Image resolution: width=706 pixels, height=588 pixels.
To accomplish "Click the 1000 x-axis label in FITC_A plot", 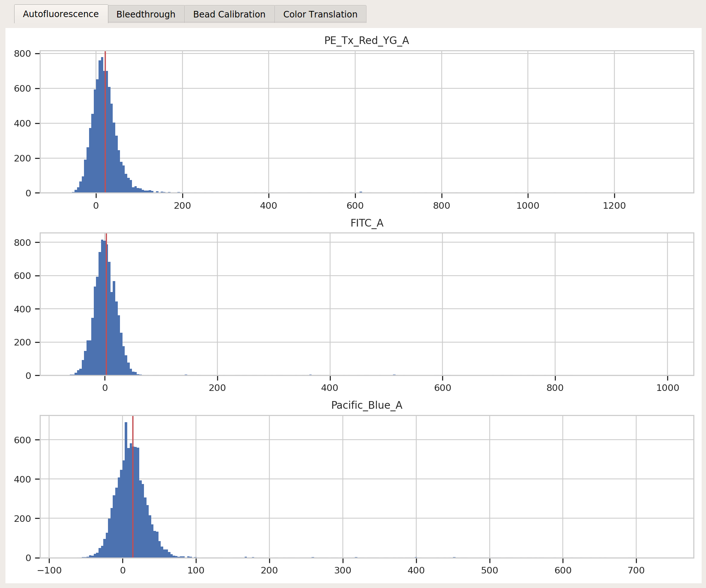I will tap(667, 388).
